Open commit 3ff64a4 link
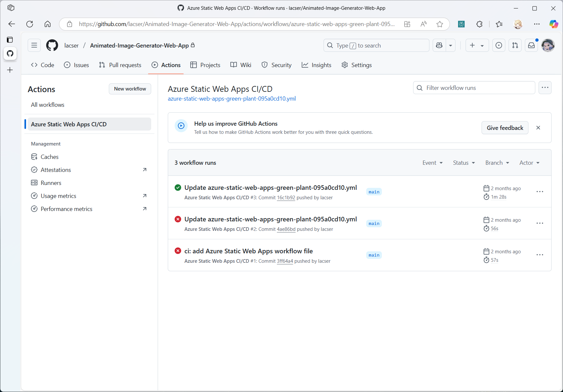 (285, 261)
